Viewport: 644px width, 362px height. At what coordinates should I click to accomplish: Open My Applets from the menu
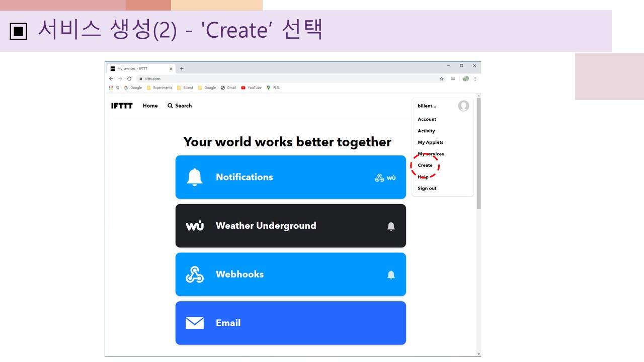[x=431, y=142]
